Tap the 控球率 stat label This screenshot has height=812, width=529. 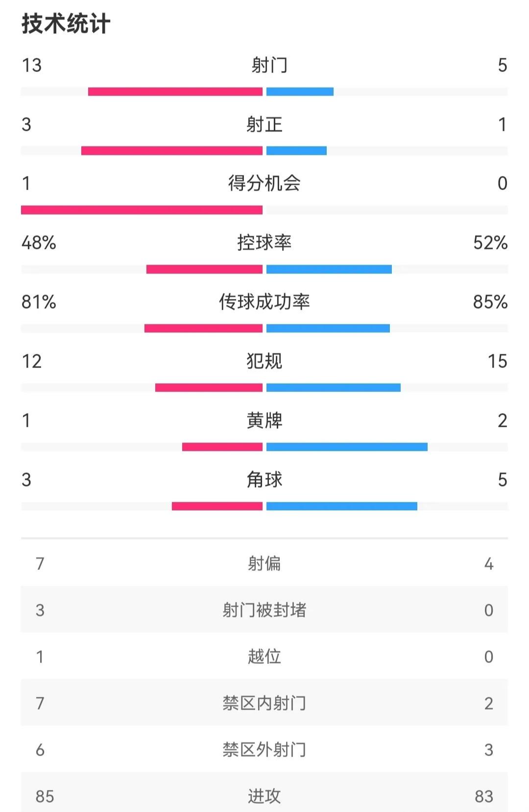point(264,243)
